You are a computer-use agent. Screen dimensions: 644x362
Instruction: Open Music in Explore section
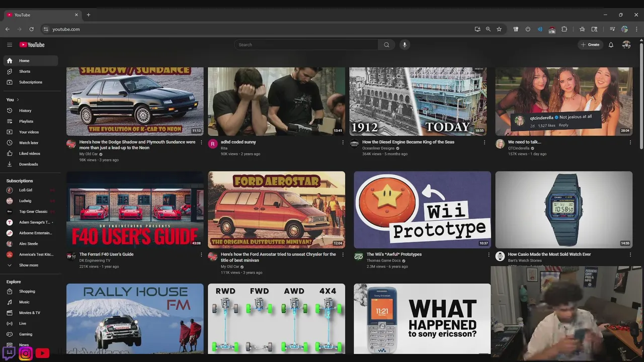point(30,302)
